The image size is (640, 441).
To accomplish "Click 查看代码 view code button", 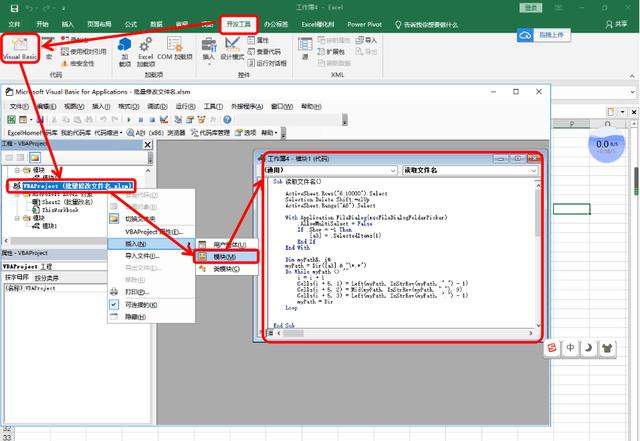I will 264,51.
